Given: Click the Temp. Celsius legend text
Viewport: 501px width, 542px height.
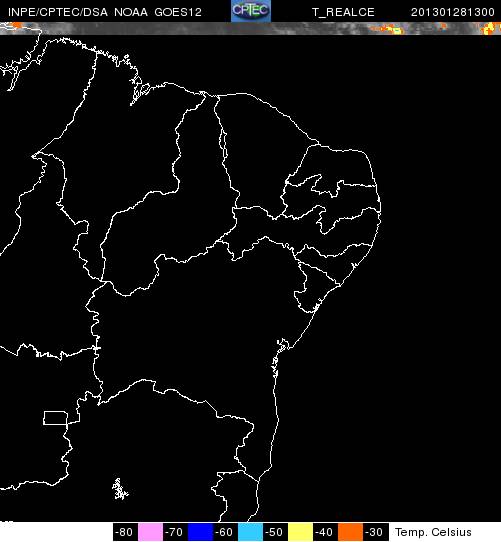Looking at the screenshot, I should 434,532.
